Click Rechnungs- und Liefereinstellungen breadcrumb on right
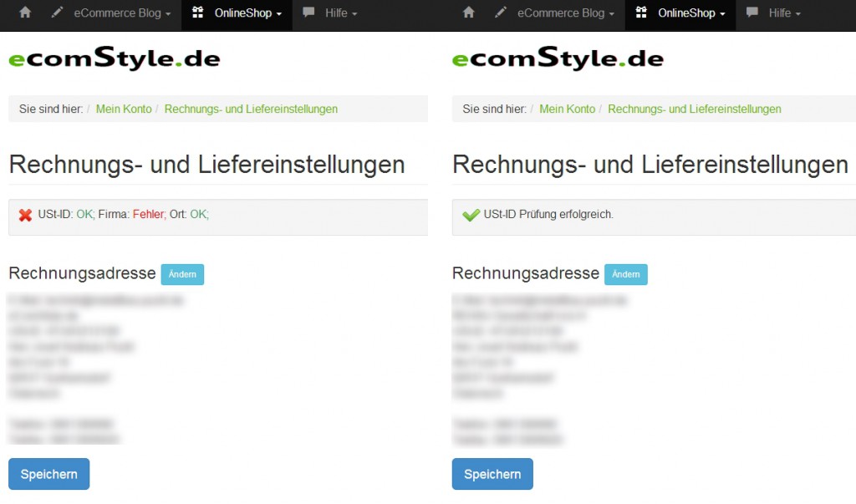Screen dimensions: 856x504 click(x=695, y=109)
